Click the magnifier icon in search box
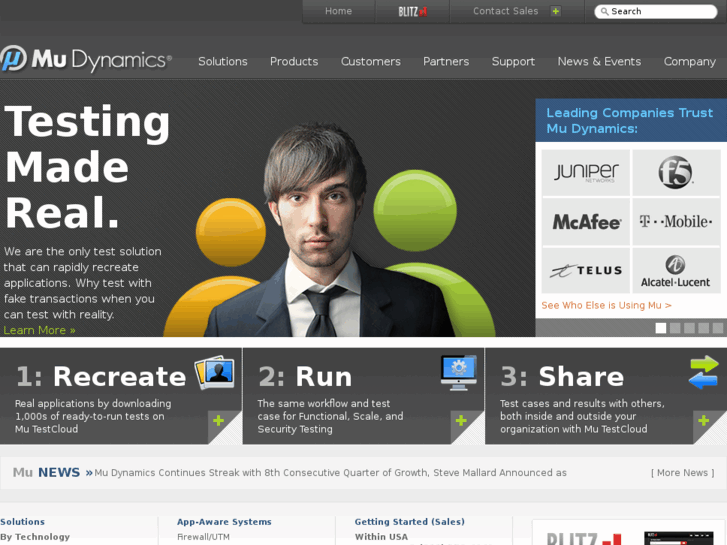This screenshot has height=545, width=727. pyautogui.click(x=604, y=12)
